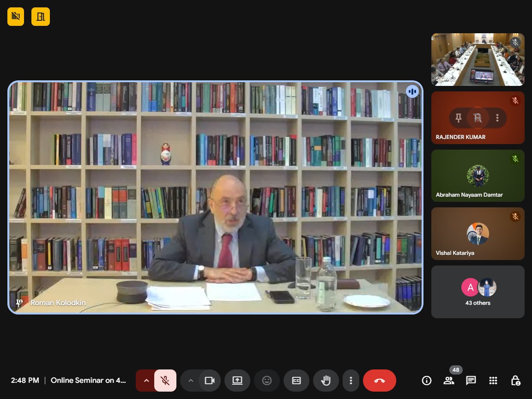The width and height of the screenshot is (532, 399).
Task: Open three-dot options on RAJENDER KUMAR tile
Action: click(x=497, y=118)
